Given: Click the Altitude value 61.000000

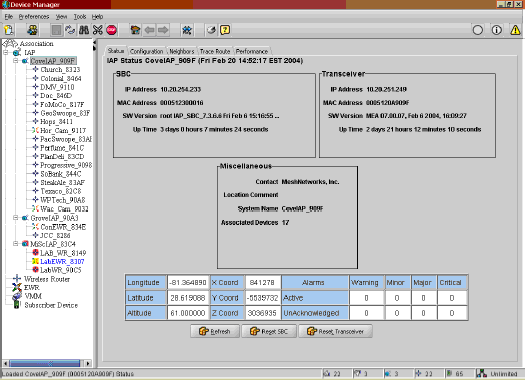Looking at the screenshot, I should point(188,313).
